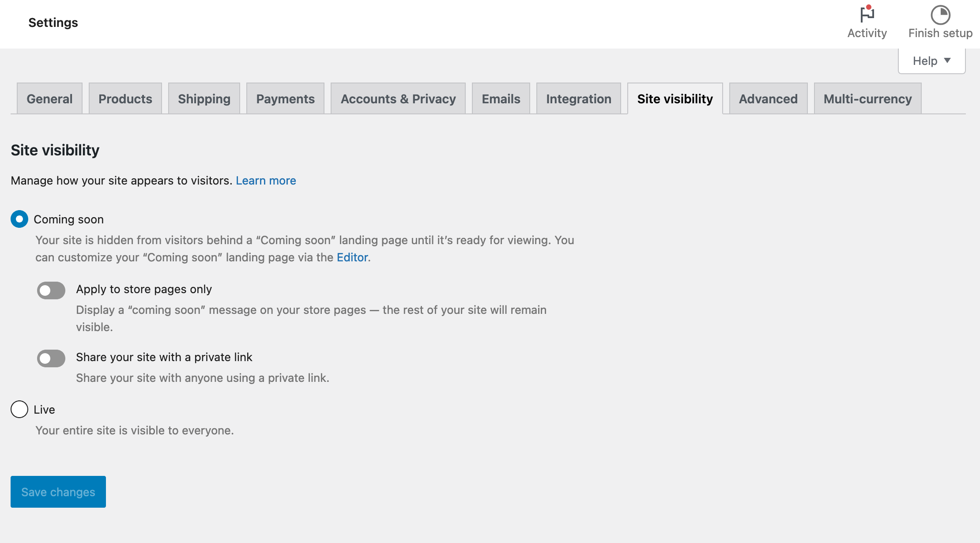Switch to Accounts & Privacy tab
Viewport: 980px width, 543px height.
pyautogui.click(x=398, y=98)
